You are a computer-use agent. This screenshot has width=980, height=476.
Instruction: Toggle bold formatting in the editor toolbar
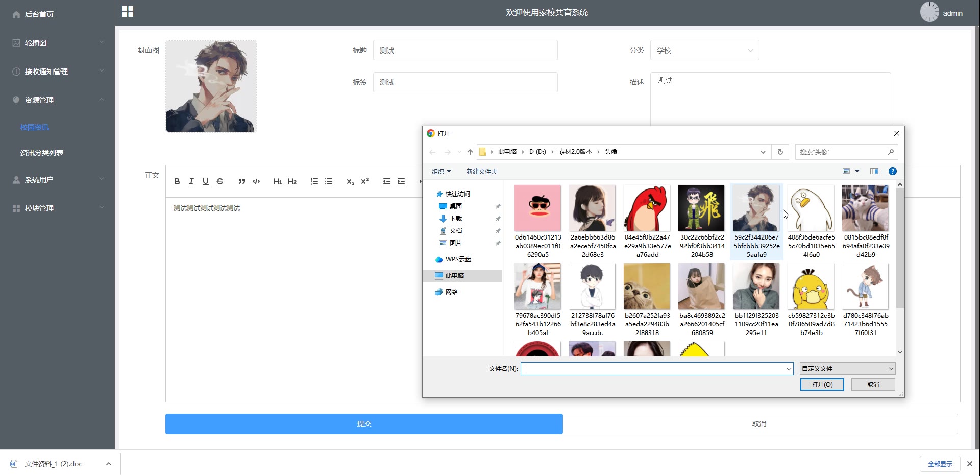pyautogui.click(x=177, y=181)
